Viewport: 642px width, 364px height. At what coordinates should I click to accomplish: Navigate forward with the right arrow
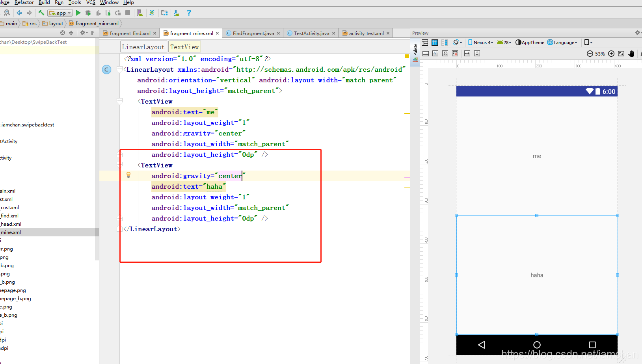[x=29, y=13]
